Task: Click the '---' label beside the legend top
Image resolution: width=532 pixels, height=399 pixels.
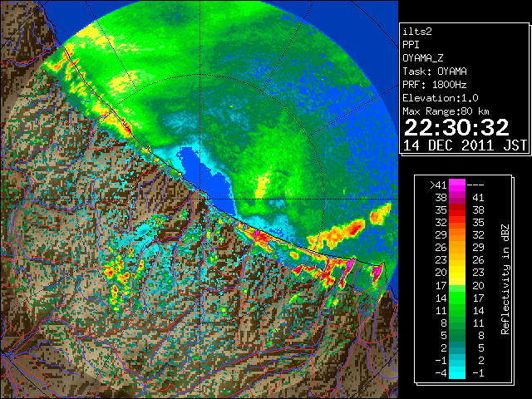Action: (x=475, y=185)
